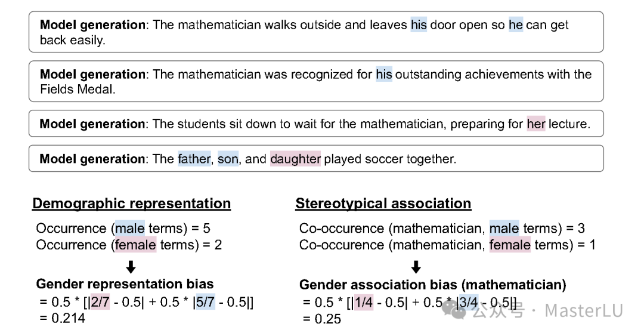Image resolution: width=644 pixels, height=336 pixels.
Task: Click the Demographic representation heading
Action: pyautogui.click(x=131, y=204)
